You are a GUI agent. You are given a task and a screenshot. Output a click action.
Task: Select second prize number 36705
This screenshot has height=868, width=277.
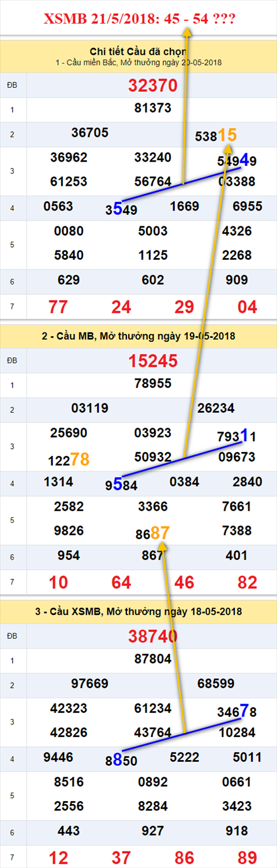point(89,133)
